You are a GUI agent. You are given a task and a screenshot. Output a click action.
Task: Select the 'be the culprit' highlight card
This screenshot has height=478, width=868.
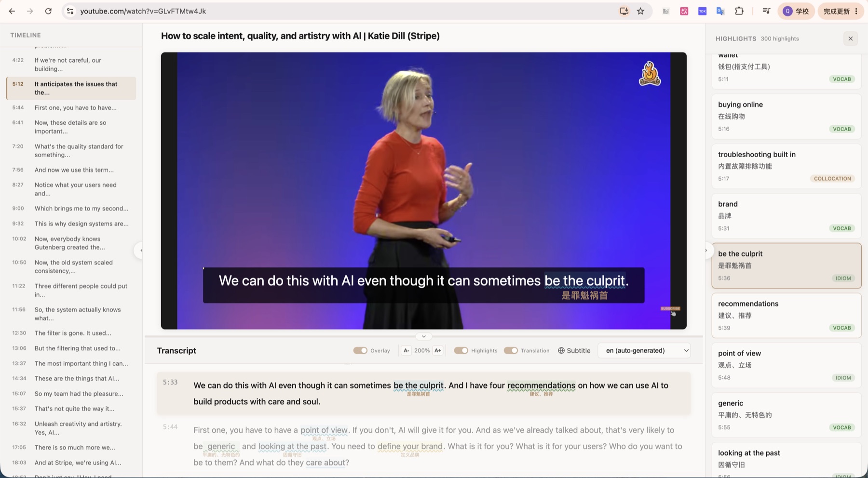[787, 266]
